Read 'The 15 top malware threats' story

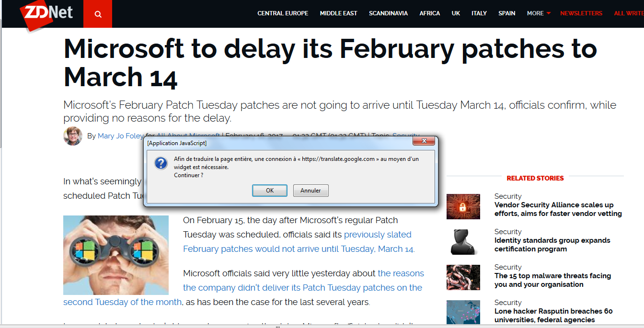[552, 280]
